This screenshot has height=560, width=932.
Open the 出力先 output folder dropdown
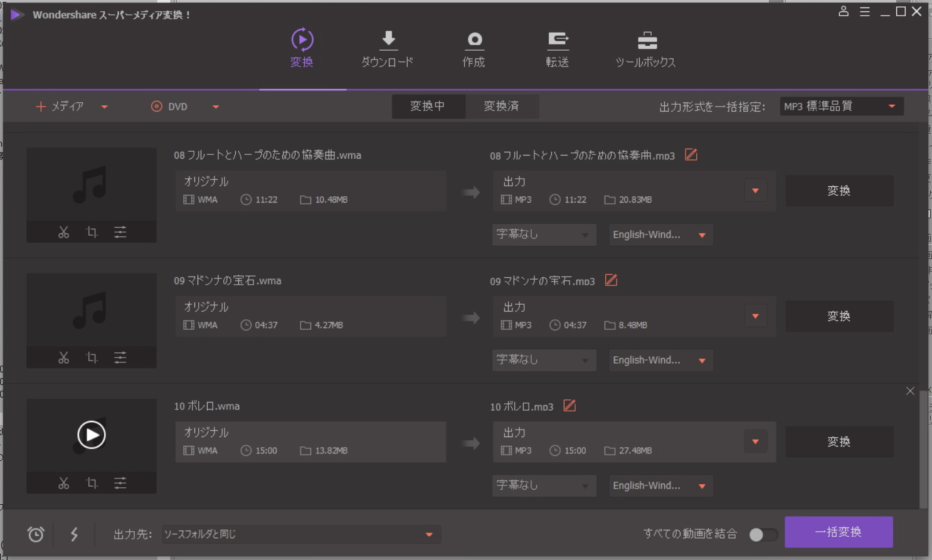tap(429, 534)
